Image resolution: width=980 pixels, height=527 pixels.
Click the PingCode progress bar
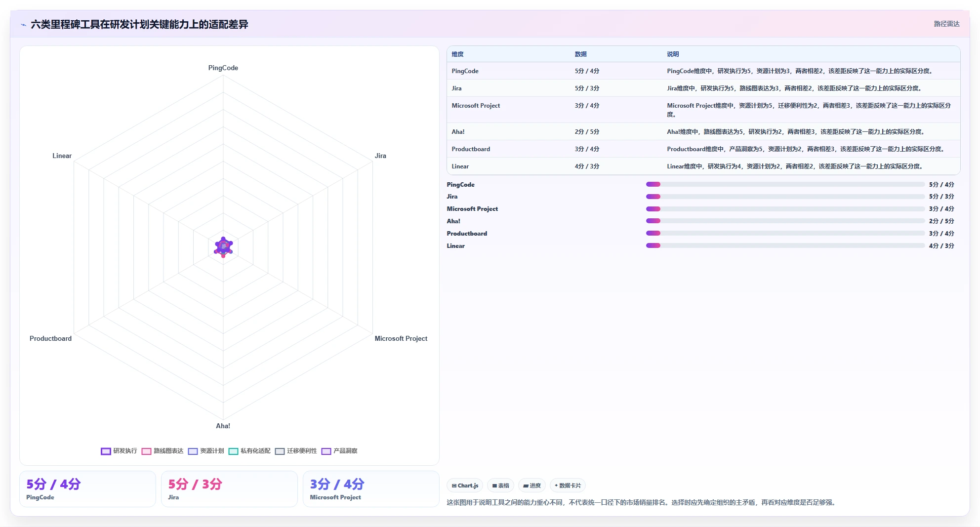785,184
